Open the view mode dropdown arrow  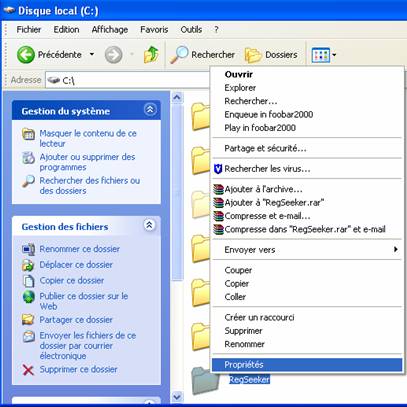(334, 55)
